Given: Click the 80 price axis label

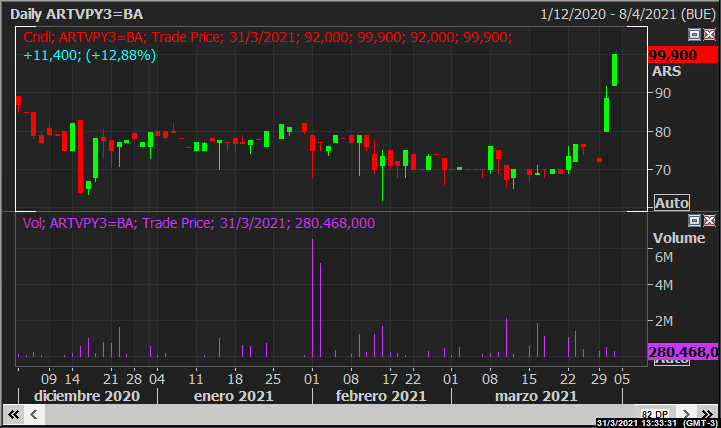Looking at the screenshot, I should [663, 132].
